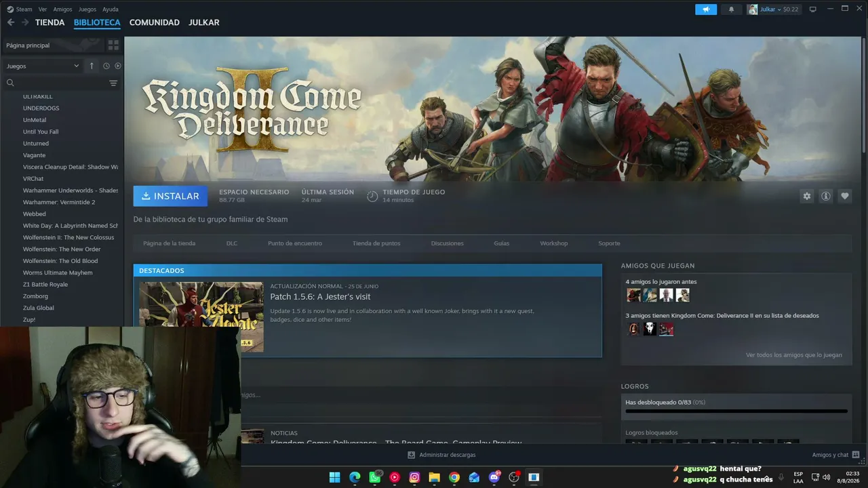Screen dimensions: 868x488
Task: Open the collections grid view icon
Action: pos(113,45)
